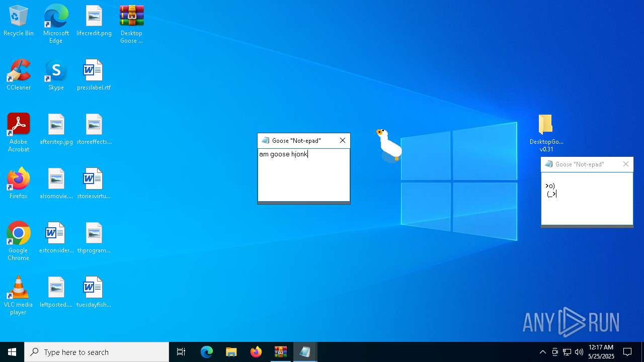
Task: Select the CCleaner desktop shortcut
Action: [19, 75]
